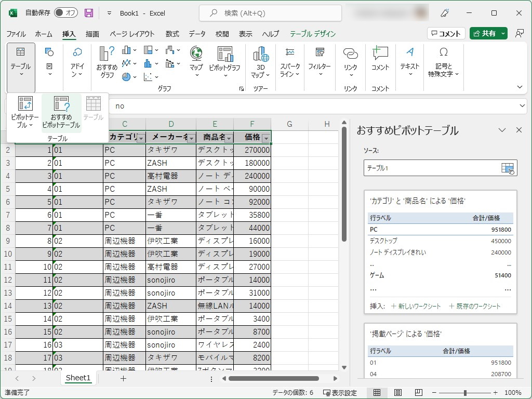Open the ファイル tab

16,34
